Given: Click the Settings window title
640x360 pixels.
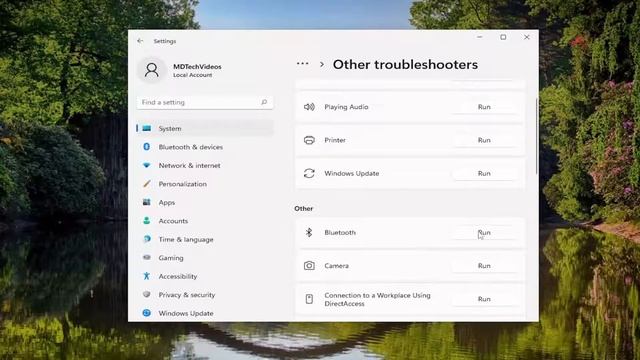Looking at the screenshot, I should coord(165,41).
